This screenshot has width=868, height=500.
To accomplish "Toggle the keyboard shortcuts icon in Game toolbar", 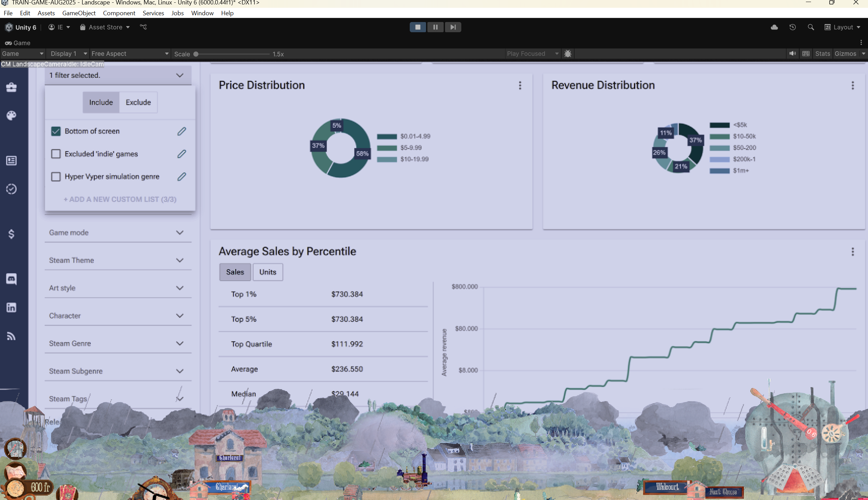I will coord(806,54).
